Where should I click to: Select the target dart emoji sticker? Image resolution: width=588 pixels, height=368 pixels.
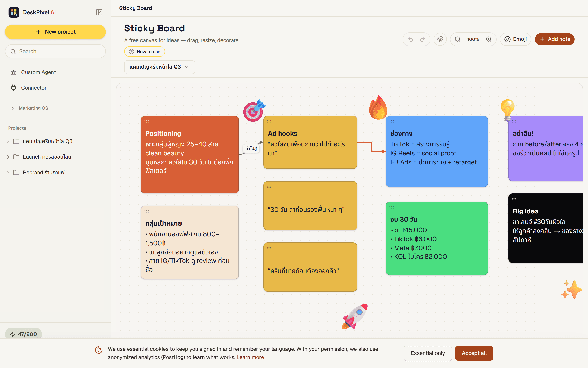[254, 111]
